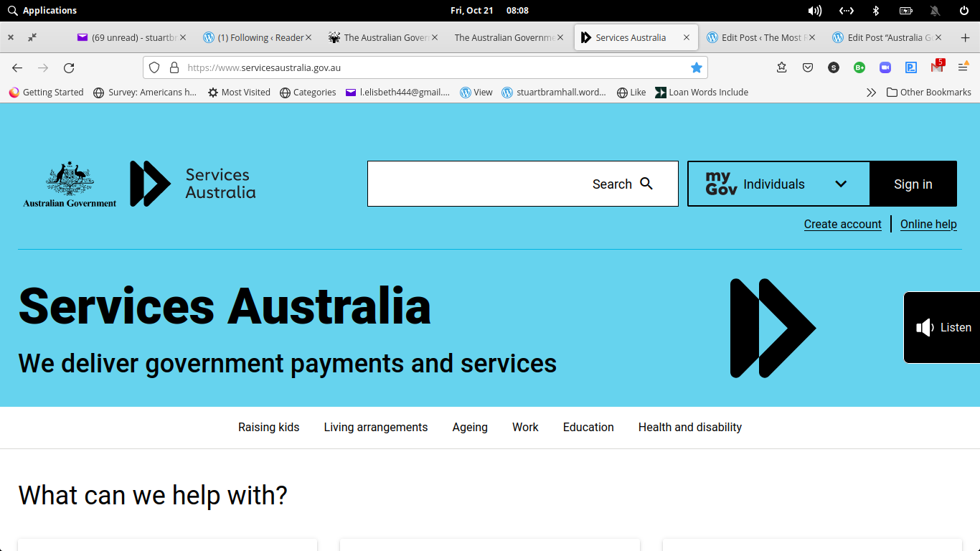Image resolution: width=980 pixels, height=551 pixels.
Task: Click the Listen speaker button
Action: pos(943,327)
